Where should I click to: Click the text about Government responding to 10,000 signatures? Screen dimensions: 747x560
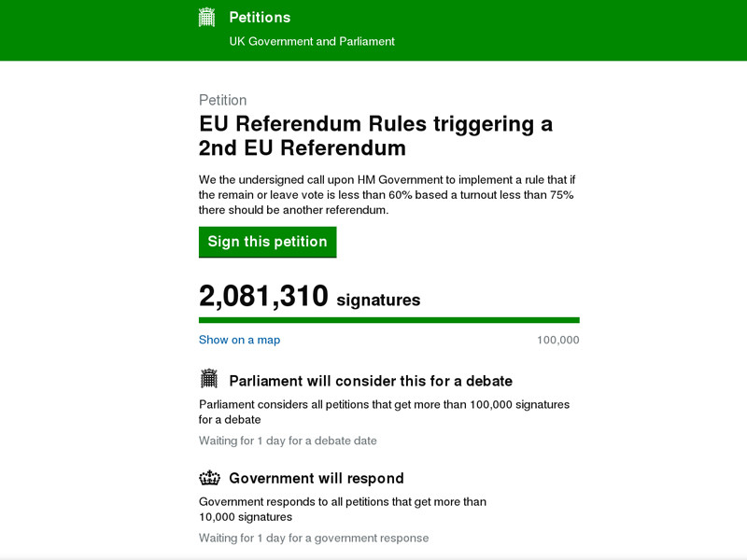(343, 509)
